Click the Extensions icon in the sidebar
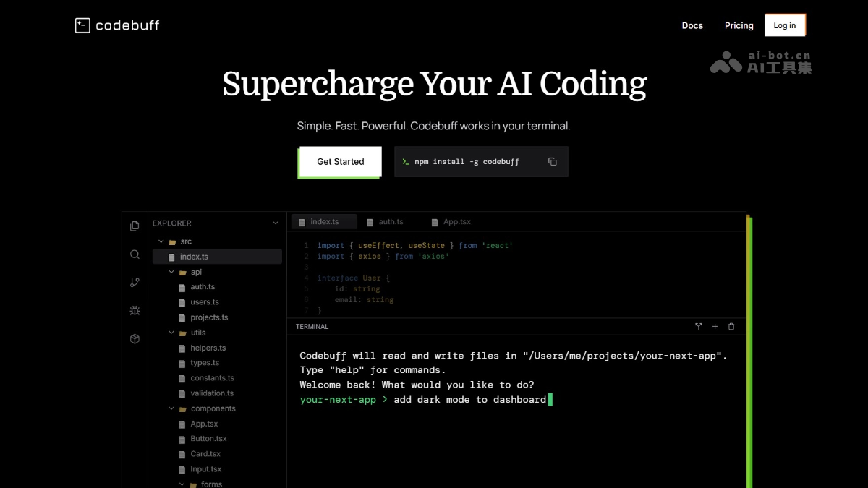Image resolution: width=868 pixels, height=488 pixels. [x=135, y=338]
